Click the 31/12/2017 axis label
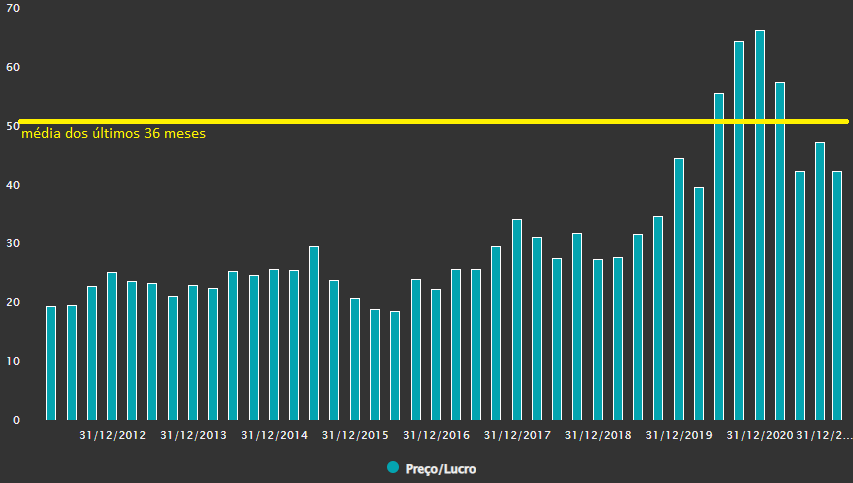Viewport: 853px width, 483px height. tap(517, 435)
